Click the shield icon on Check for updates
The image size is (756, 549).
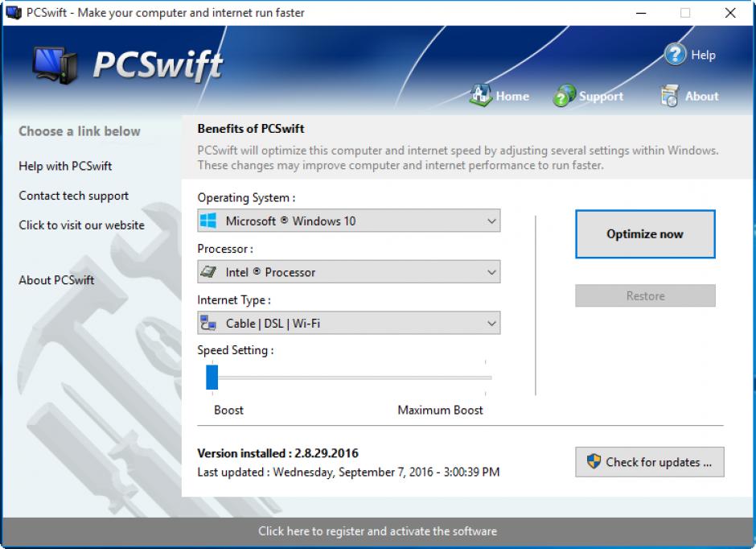click(x=594, y=461)
